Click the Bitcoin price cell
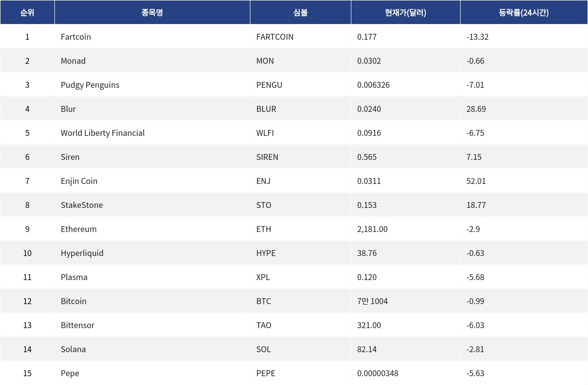 click(372, 301)
